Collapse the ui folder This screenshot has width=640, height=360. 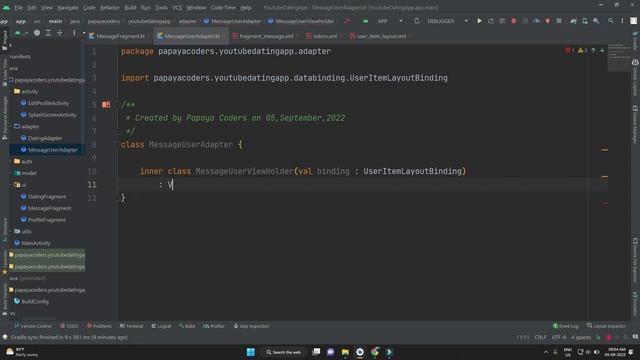point(11,185)
